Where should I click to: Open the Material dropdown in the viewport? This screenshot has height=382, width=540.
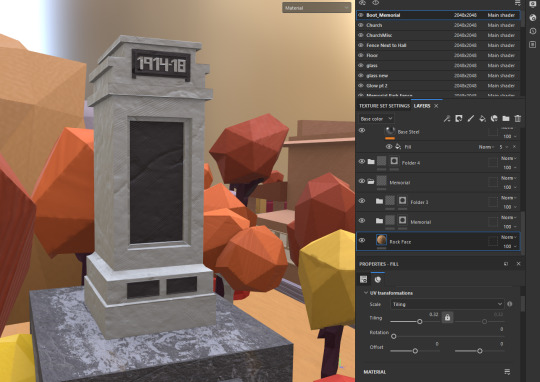point(316,8)
